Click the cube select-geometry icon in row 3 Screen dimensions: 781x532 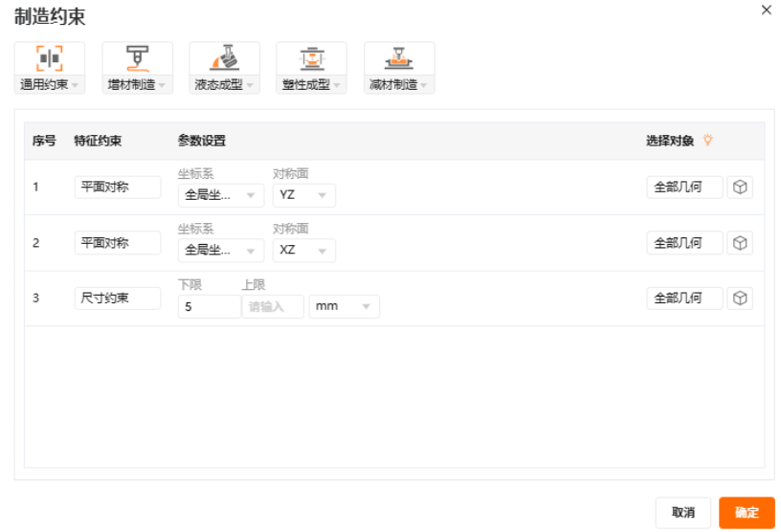pyautogui.click(x=740, y=299)
